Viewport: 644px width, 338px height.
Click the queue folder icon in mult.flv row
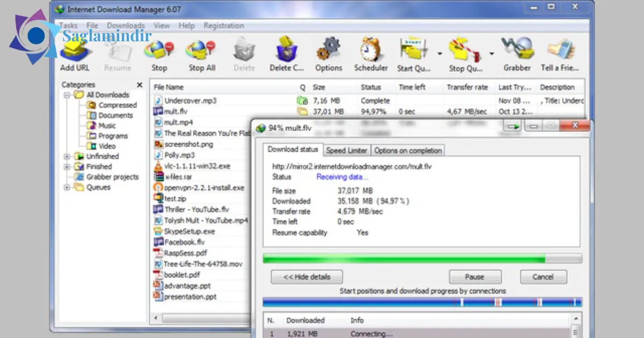302,112
